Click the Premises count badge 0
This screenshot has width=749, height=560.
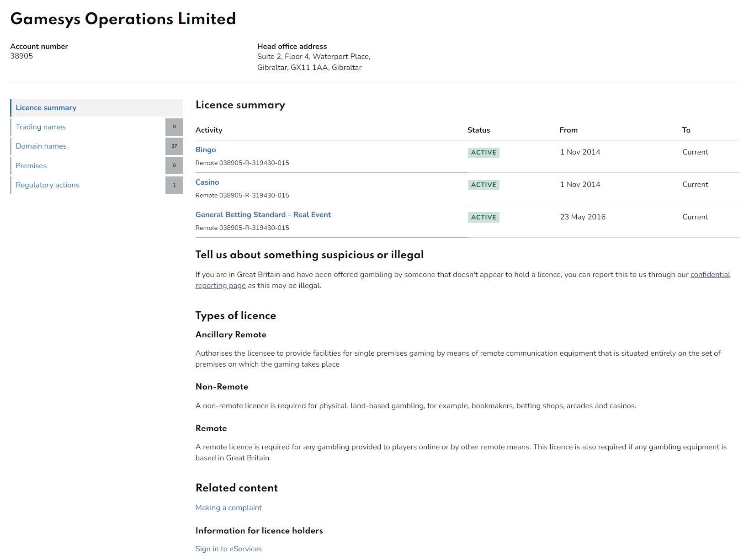coord(174,166)
